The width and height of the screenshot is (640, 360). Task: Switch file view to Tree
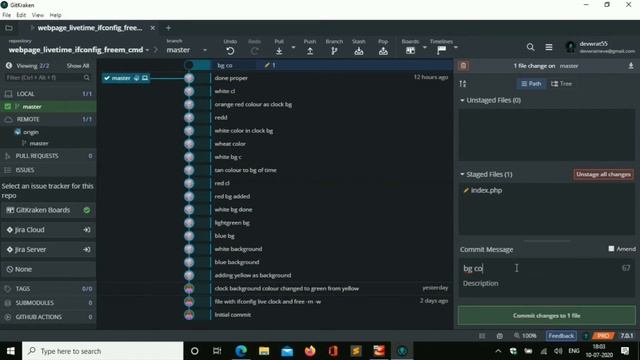point(562,84)
